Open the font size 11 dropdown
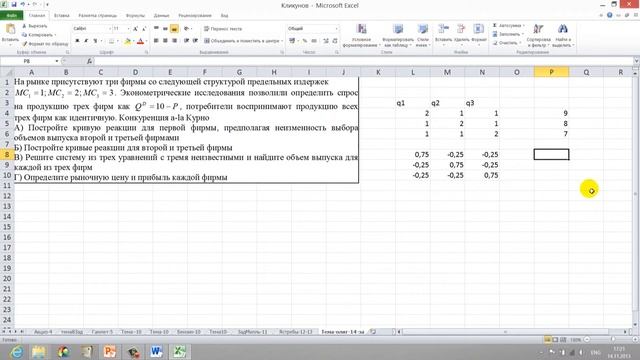Image resolution: width=640 pixels, height=360 pixels. tap(128, 29)
